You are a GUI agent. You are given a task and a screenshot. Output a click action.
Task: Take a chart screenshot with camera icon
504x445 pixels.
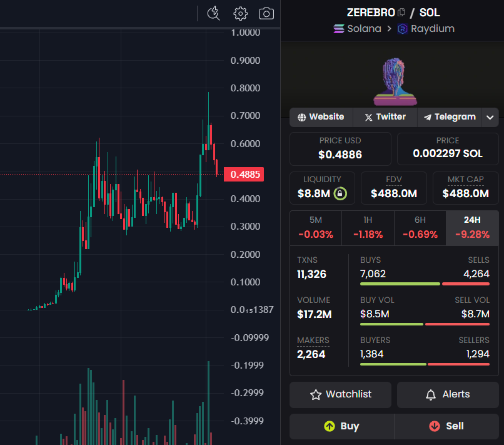point(266,13)
